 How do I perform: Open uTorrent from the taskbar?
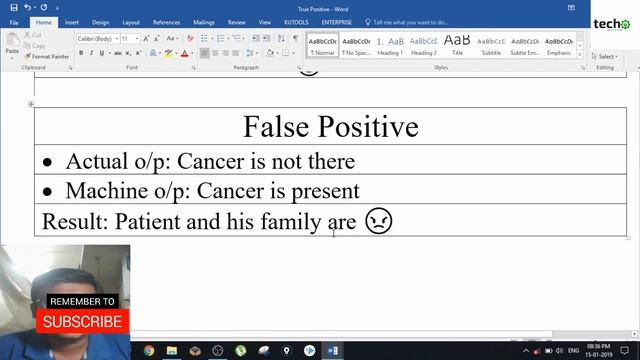click(240, 350)
